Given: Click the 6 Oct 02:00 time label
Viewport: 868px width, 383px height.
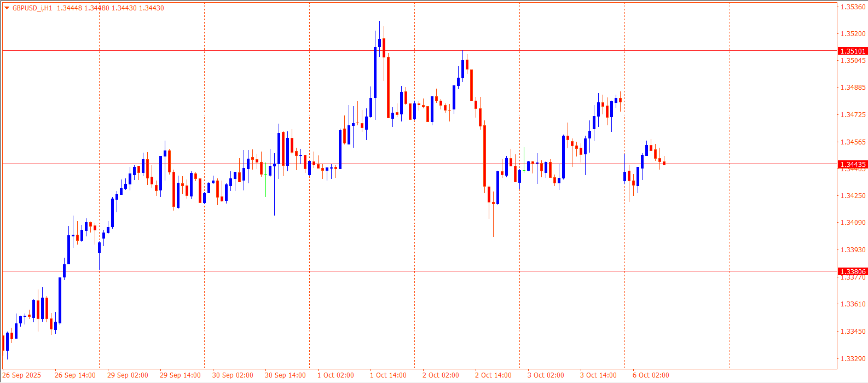Looking at the screenshot, I should coord(651,375).
